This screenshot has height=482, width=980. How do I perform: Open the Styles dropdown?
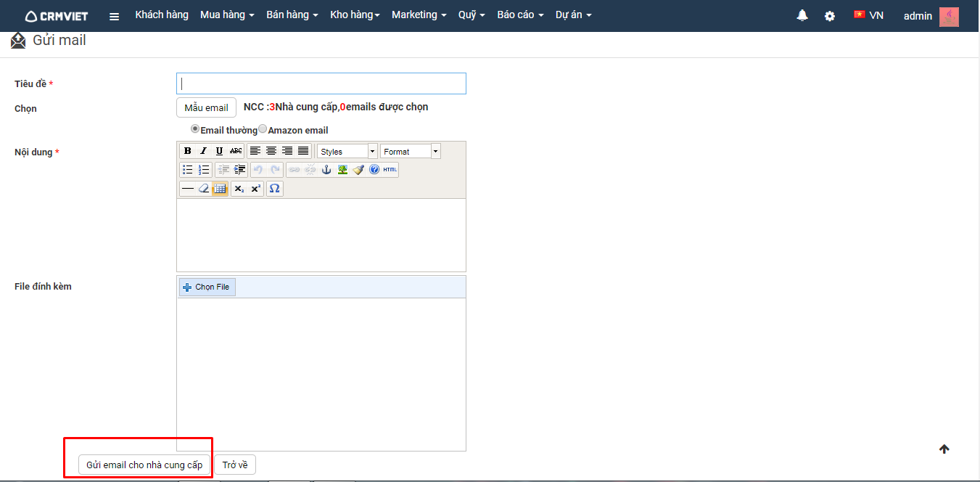coord(347,151)
